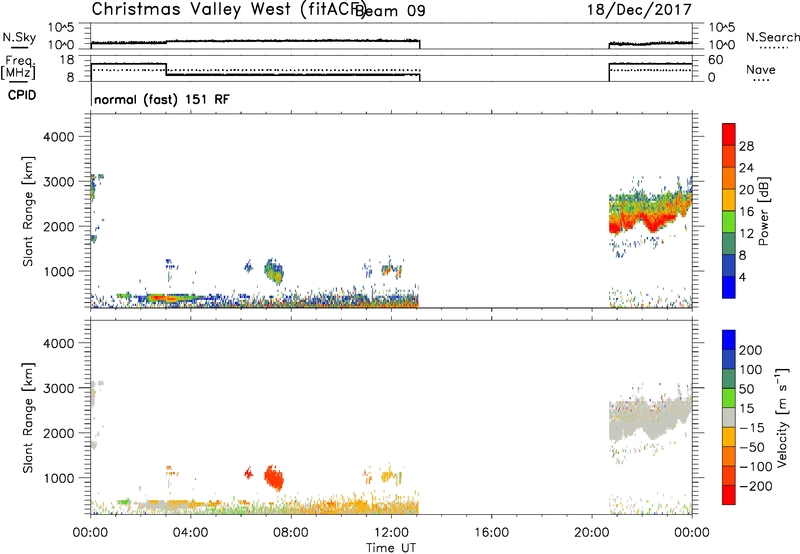
Task: Click the '200' tick on the Velocity colorbar
Action: point(751,350)
